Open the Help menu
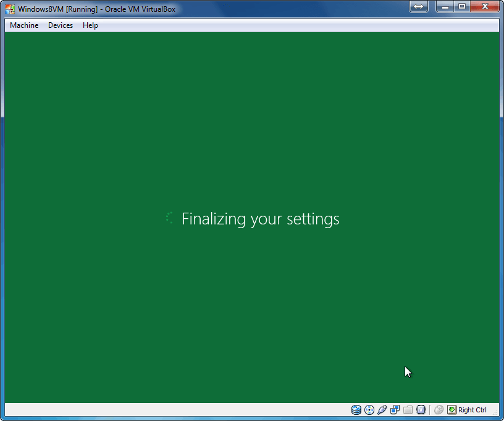Viewport: 504px width, 421px height. click(x=90, y=25)
